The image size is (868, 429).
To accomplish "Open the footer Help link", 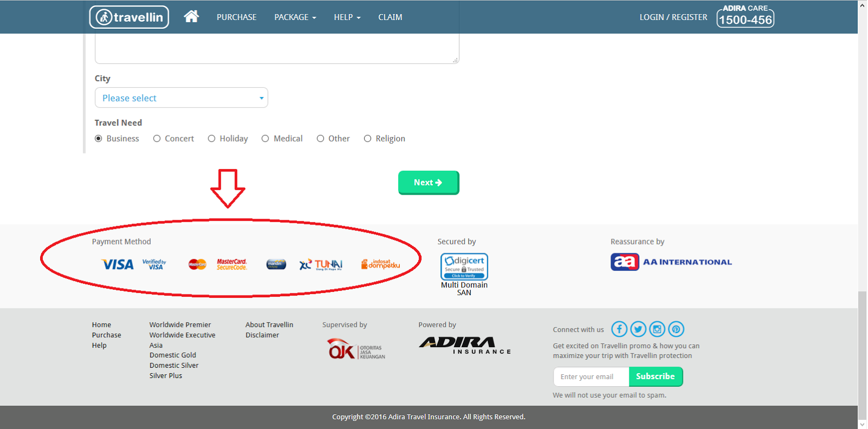I will 99,345.
